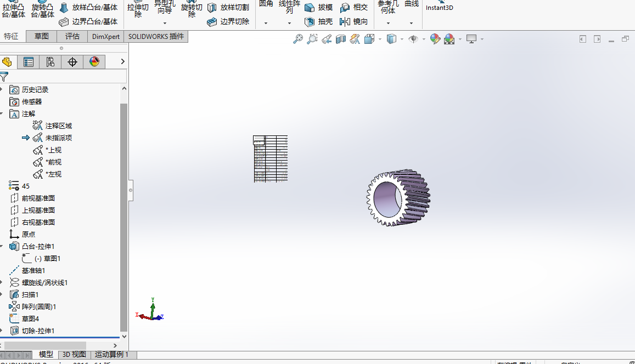Select the Intersect tool (相交)

(354, 7)
